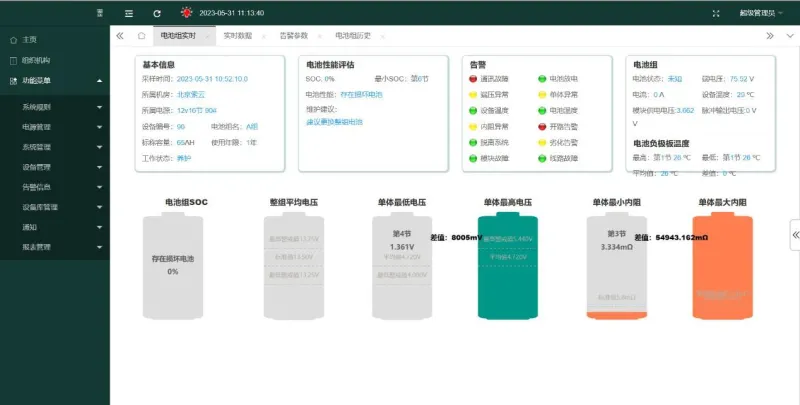
Task: Toggle fullscreen with the expand icon
Action: point(716,14)
